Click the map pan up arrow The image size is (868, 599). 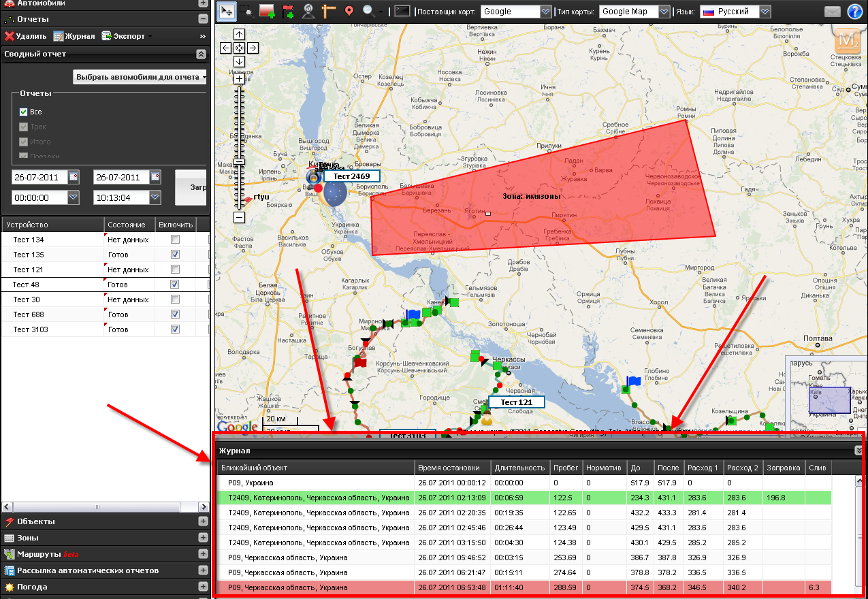click(239, 34)
